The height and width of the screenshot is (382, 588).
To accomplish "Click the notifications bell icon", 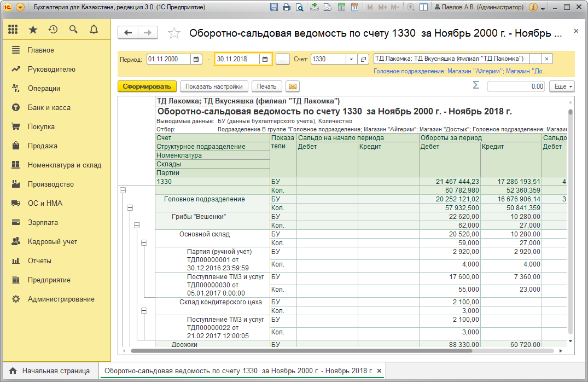I will (94, 30).
